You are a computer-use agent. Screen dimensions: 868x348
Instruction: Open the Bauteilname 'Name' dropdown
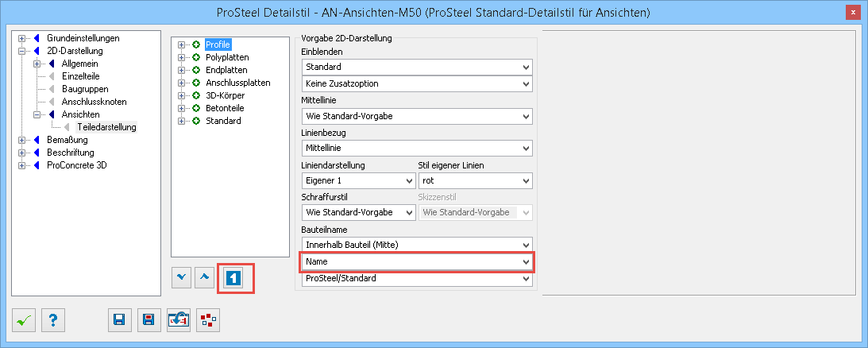[x=417, y=261]
